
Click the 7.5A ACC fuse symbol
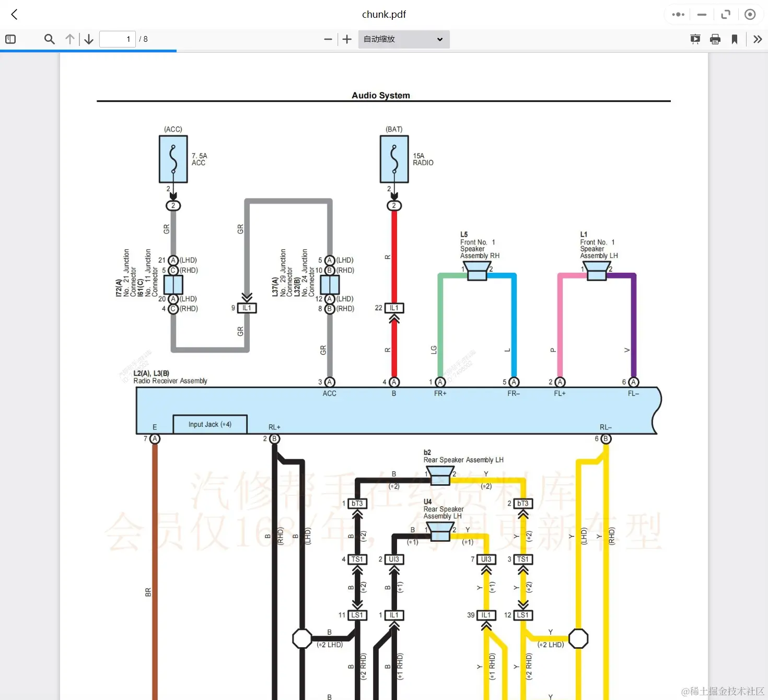click(173, 159)
